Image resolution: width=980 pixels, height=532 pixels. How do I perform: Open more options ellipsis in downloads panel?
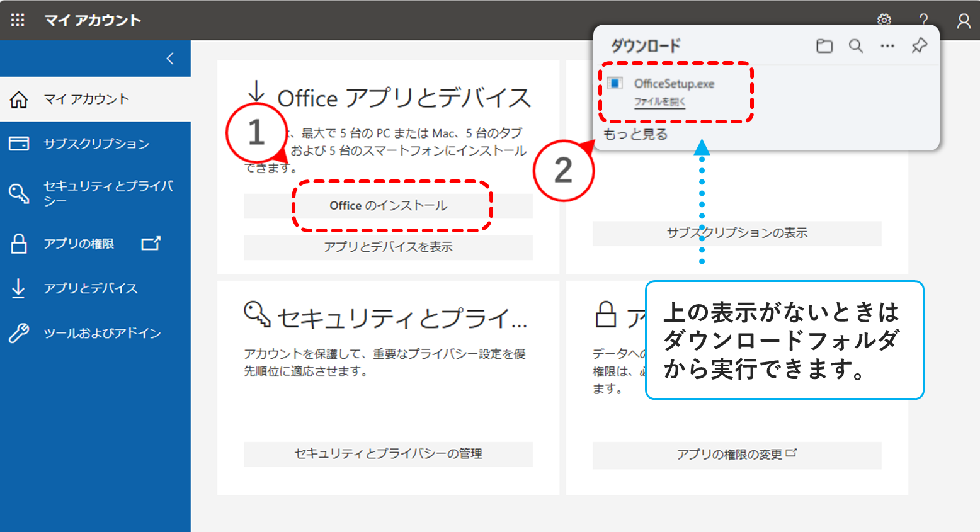pyautogui.click(x=887, y=46)
